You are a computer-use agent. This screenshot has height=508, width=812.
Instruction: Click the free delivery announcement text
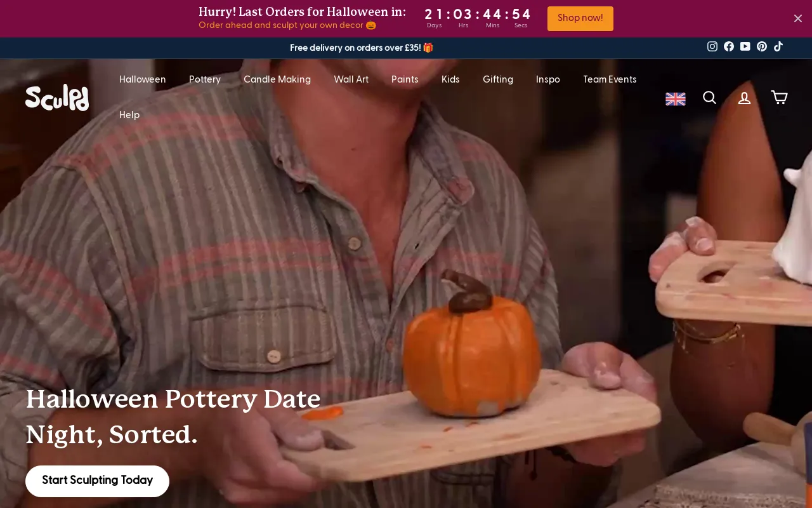click(362, 48)
